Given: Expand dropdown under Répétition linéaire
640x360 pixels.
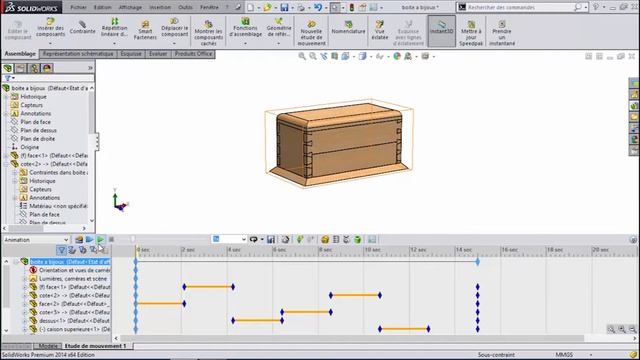Looking at the screenshot, I should coord(114,43).
